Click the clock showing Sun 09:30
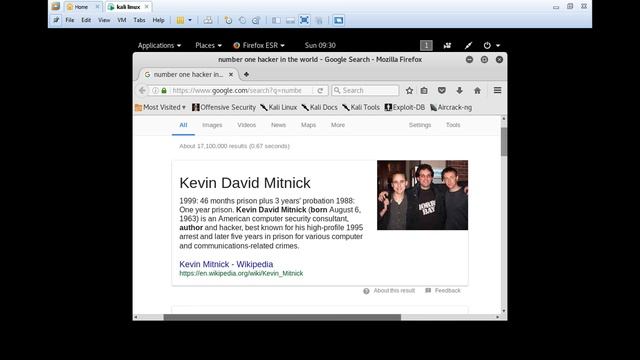The height and width of the screenshot is (360, 640). pyautogui.click(x=320, y=45)
